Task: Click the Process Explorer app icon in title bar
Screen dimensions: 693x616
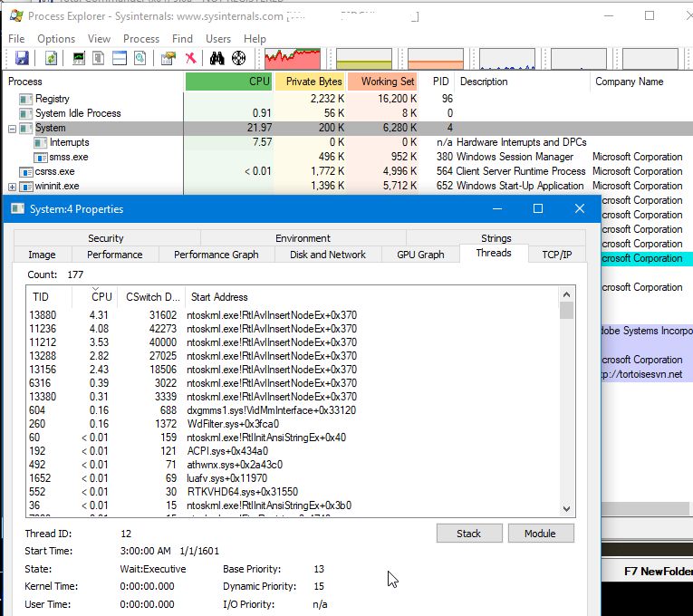Action: [16, 16]
